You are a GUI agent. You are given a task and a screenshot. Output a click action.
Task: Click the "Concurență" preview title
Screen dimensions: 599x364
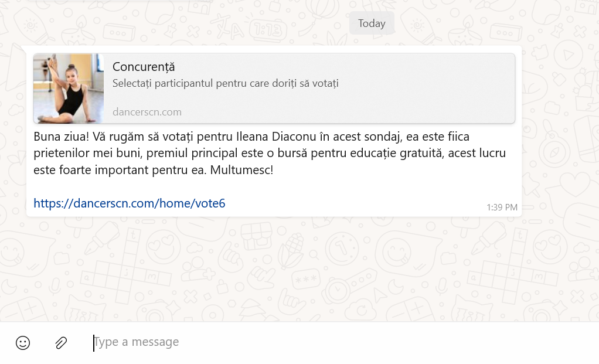(144, 67)
